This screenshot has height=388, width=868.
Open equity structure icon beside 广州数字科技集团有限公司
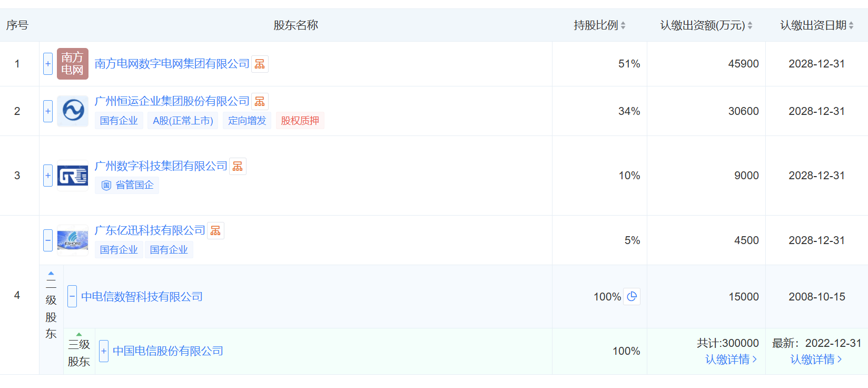point(238,167)
